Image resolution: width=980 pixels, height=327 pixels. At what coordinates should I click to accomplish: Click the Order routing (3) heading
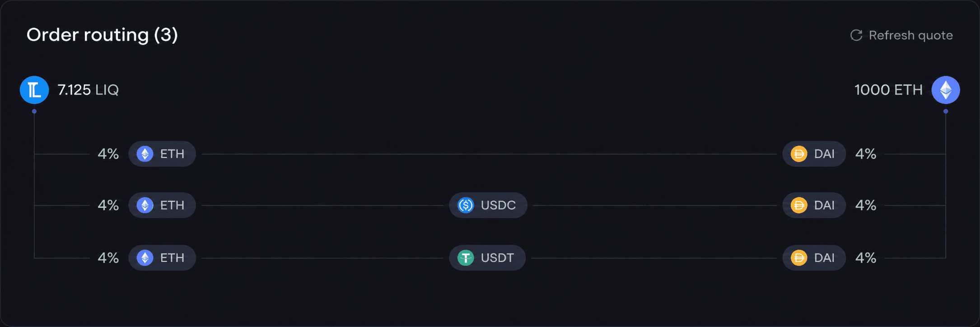pos(102,35)
